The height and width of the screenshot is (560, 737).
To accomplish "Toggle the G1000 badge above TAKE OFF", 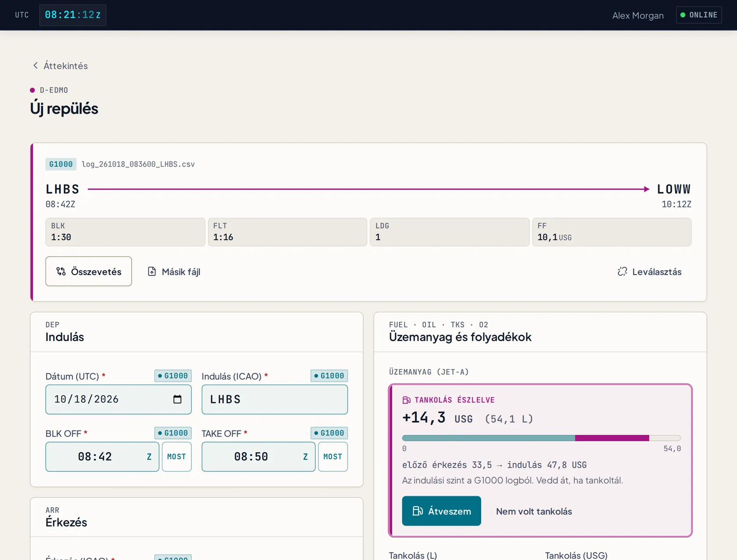I will pos(329,433).
